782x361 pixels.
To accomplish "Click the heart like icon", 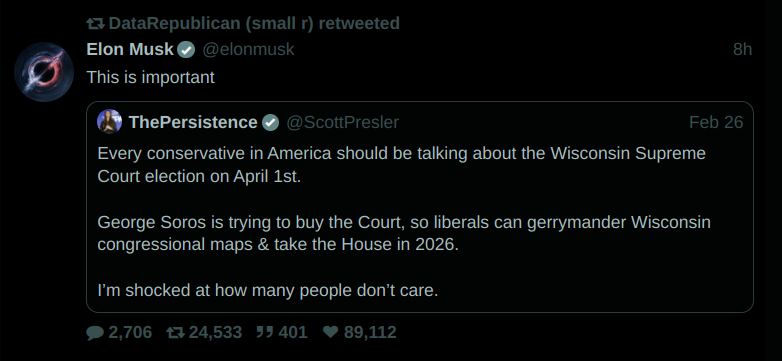I will [331, 332].
